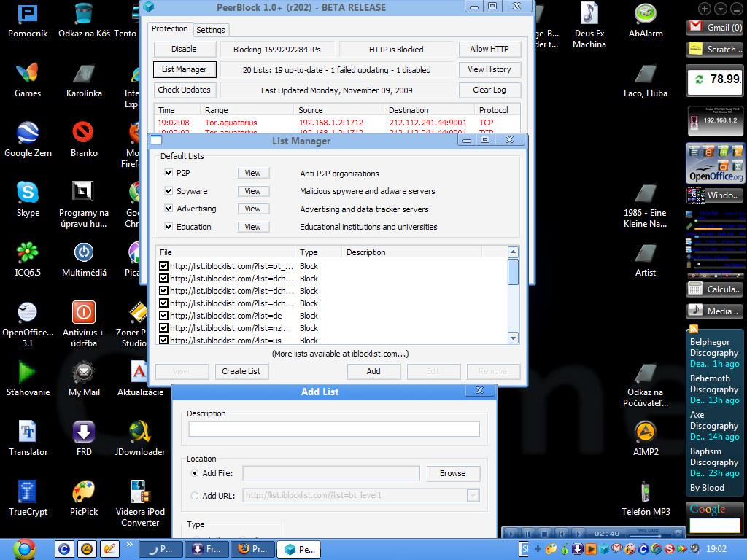Switch to the Firefox Pr... taskbar window
This screenshot has width=747, height=560.
(252, 549)
